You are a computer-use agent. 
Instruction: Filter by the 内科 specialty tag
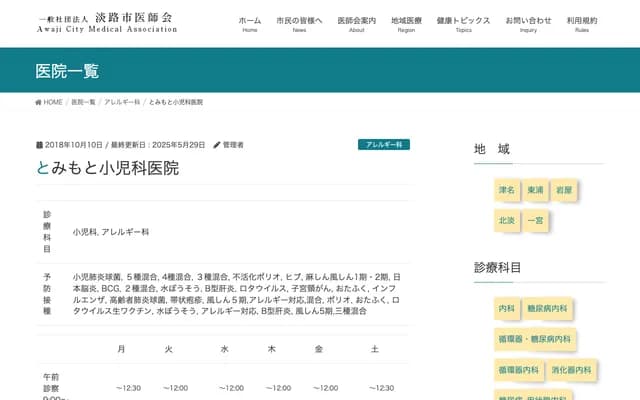click(x=507, y=310)
